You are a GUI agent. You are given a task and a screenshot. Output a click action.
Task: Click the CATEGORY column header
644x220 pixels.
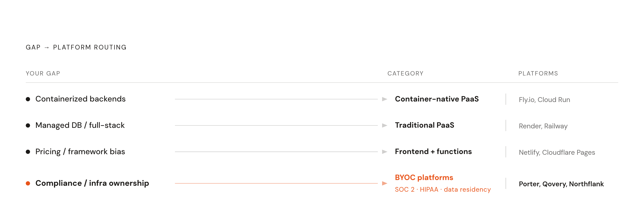(406, 73)
